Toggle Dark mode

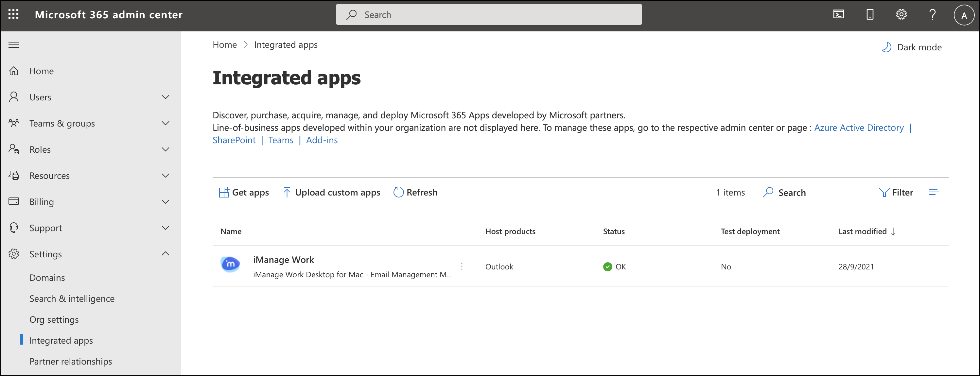coord(912,47)
